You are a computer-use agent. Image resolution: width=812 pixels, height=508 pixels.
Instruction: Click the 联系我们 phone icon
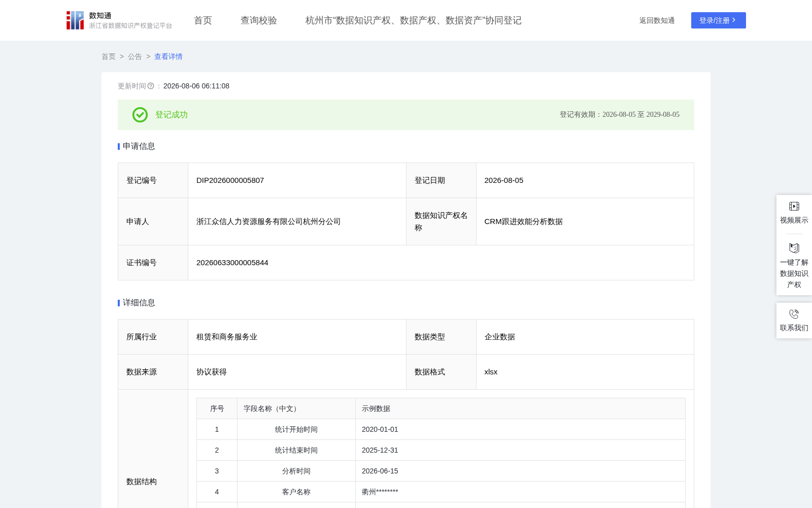coord(794,314)
